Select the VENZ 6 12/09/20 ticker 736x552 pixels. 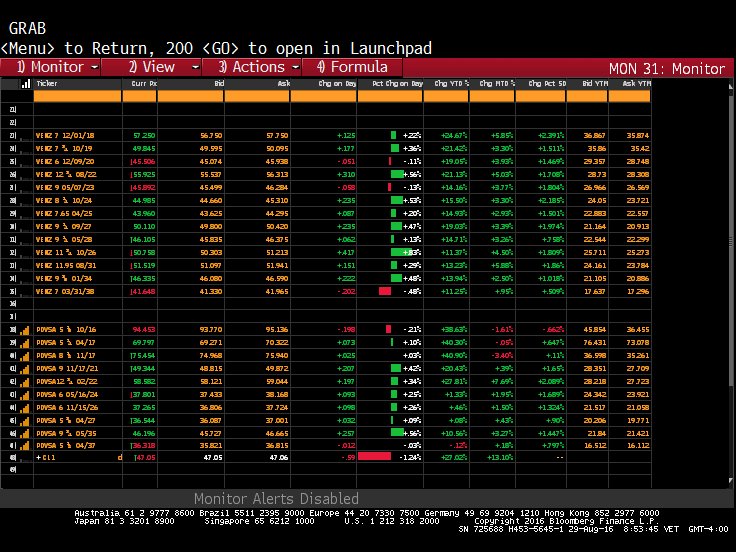(x=65, y=161)
